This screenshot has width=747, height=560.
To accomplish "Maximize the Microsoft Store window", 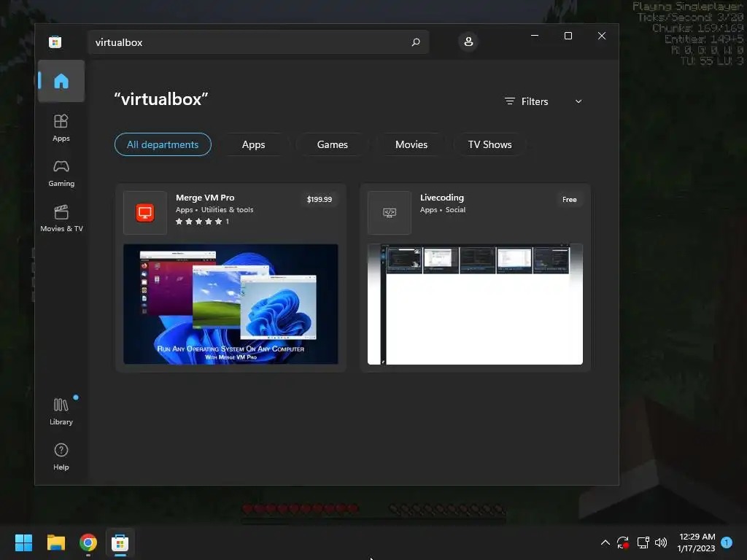I will coord(568,36).
